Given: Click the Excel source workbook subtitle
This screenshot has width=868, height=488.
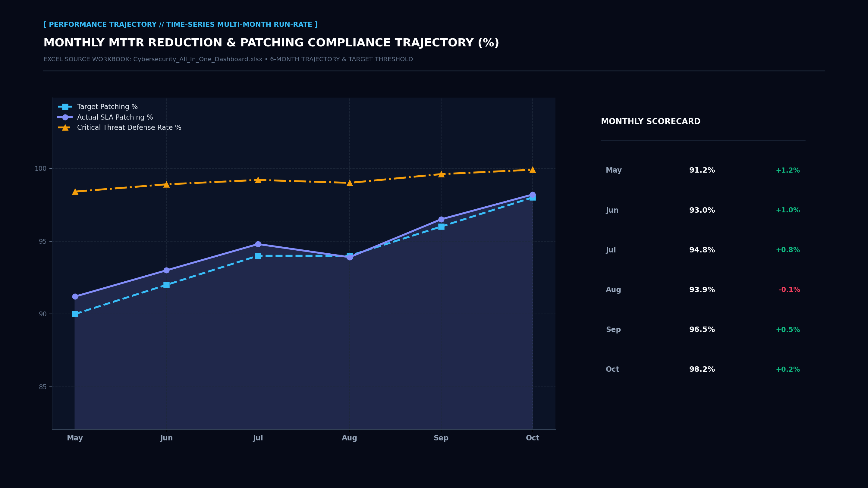Looking at the screenshot, I should click(x=228, y=59).
